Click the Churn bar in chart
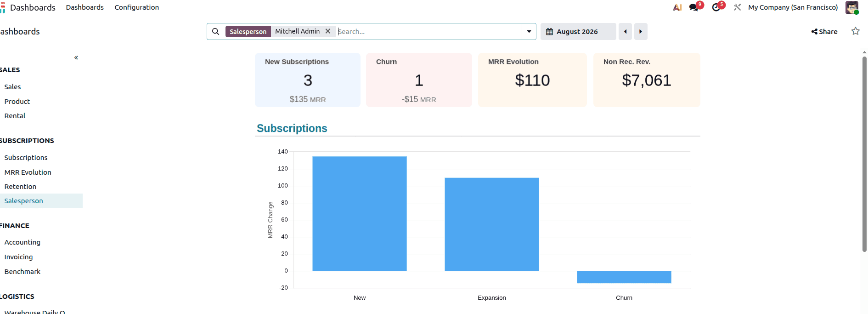This screenshot has width=868, height=314. 624,277
